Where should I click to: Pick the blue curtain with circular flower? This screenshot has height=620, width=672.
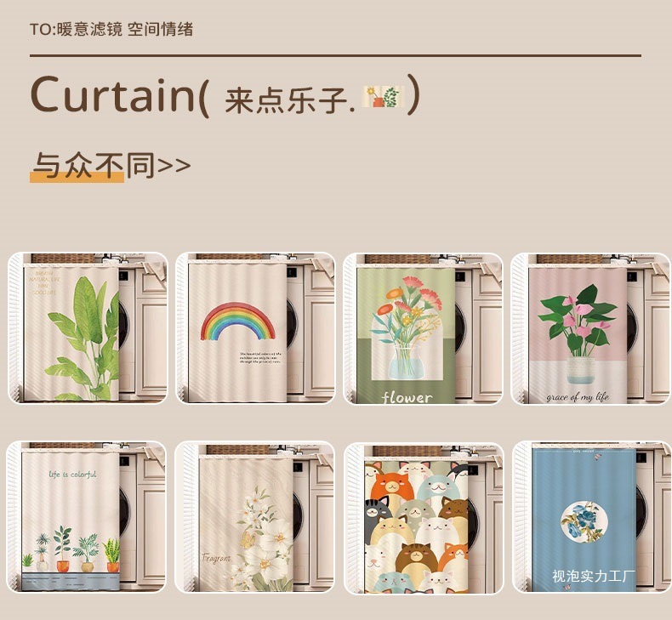point(592,517)
